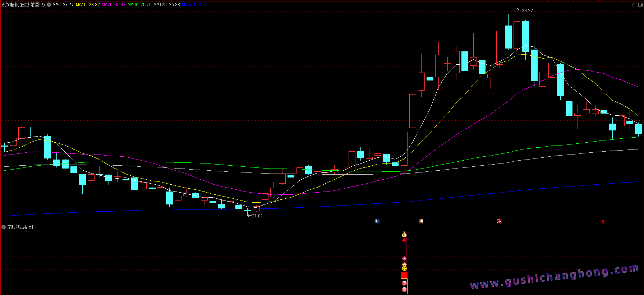Screen dimensions: 644x295
Task: Click the diamond icon at chart top-right
Action: (x=634, y=5)
